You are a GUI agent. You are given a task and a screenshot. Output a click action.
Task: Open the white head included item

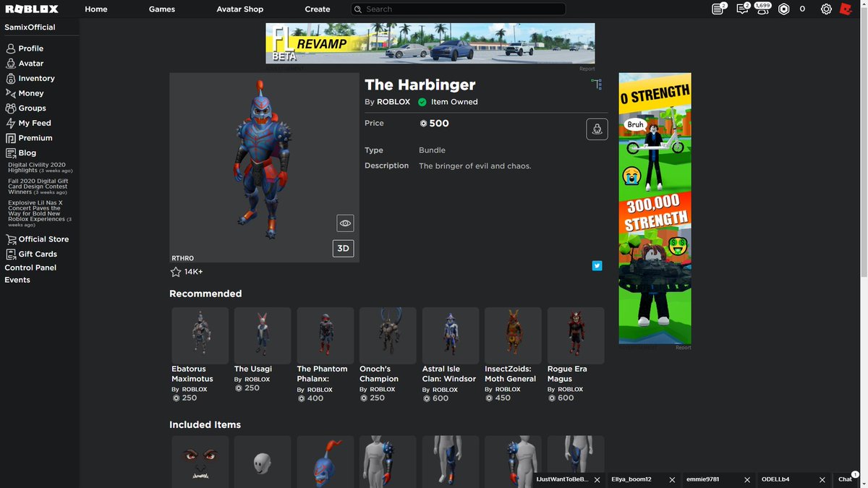263,461
